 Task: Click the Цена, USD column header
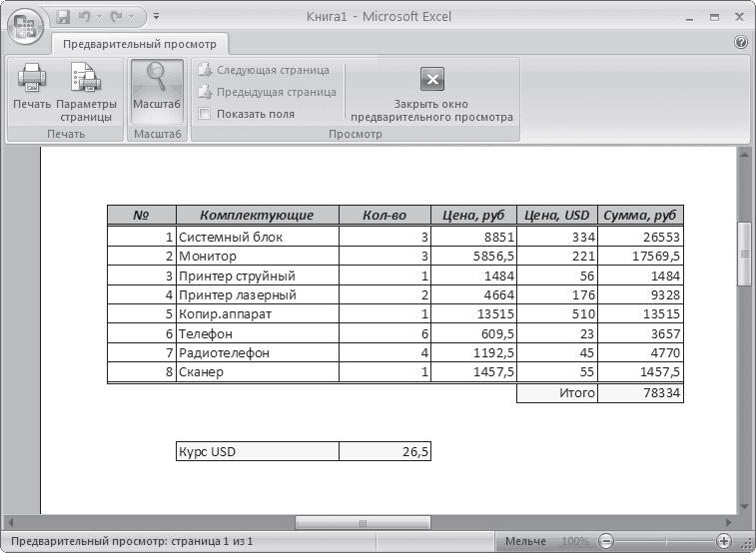coord(557,215)
